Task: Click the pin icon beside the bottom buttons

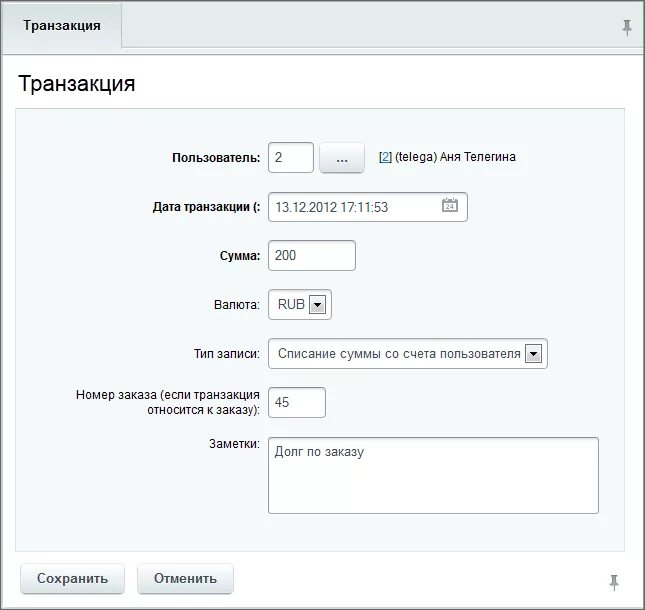Action: coord(614,582)
